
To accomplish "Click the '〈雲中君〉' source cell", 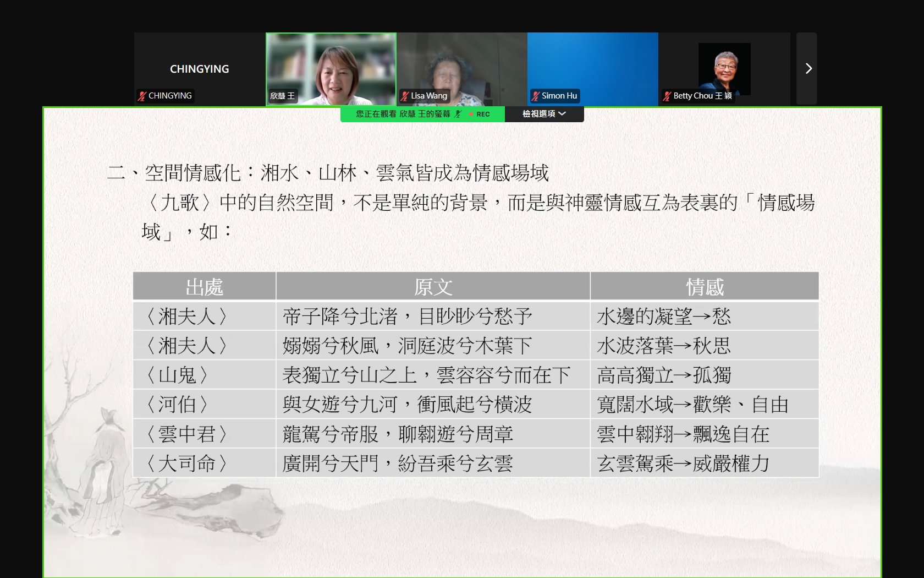I will coord(205,434).
